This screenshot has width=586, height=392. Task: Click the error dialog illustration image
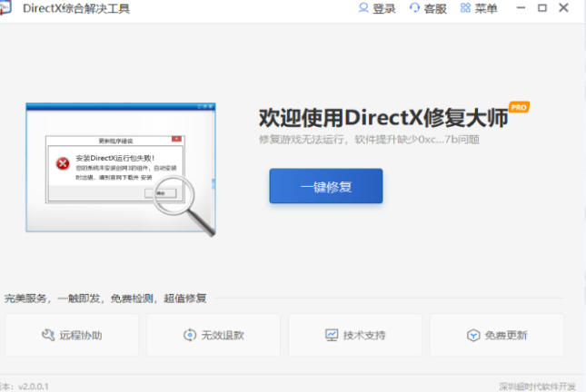tap(109, 163)
